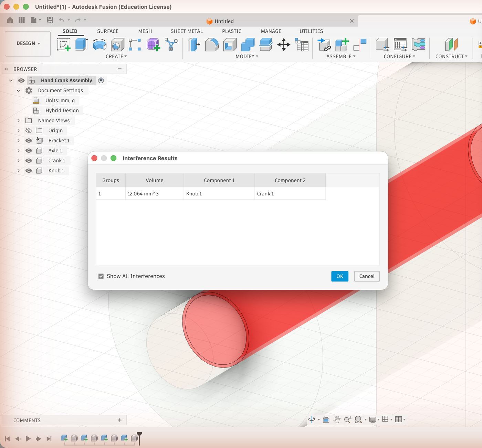The image size is (482, 448).
Task: Expand the Crank:1 component node
Action: point(19,161)
